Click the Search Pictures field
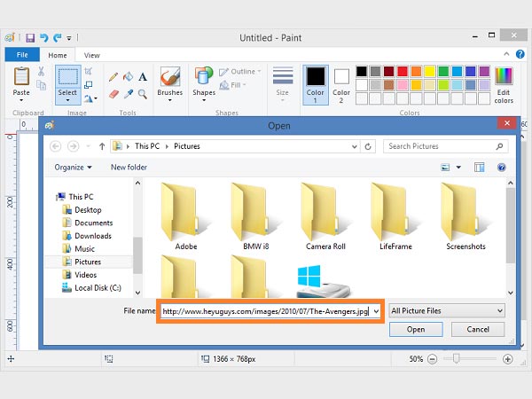Image resolution: width=532 pixels, height=399 pixels. (443, 146)
